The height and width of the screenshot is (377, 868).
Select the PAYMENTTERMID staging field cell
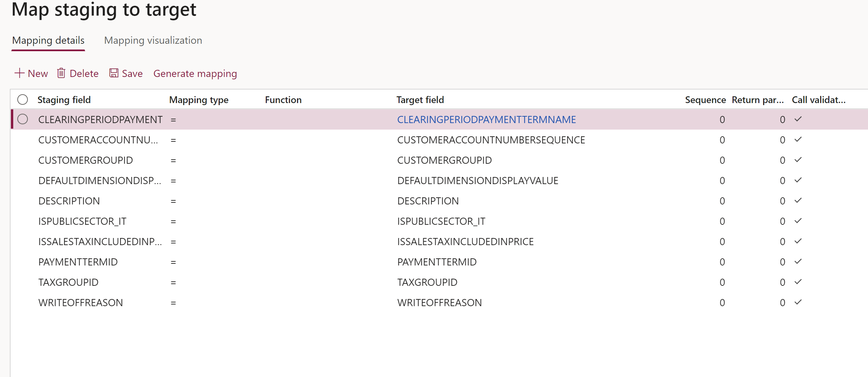tap(78, 262)
